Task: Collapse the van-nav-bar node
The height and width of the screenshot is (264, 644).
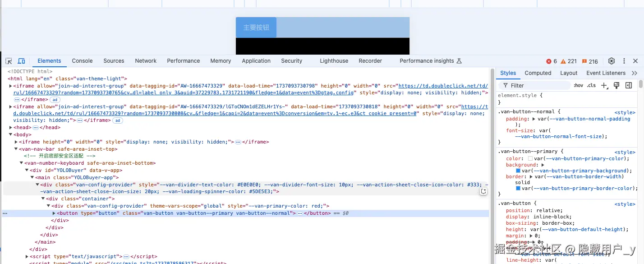Action: coord(16,149)
